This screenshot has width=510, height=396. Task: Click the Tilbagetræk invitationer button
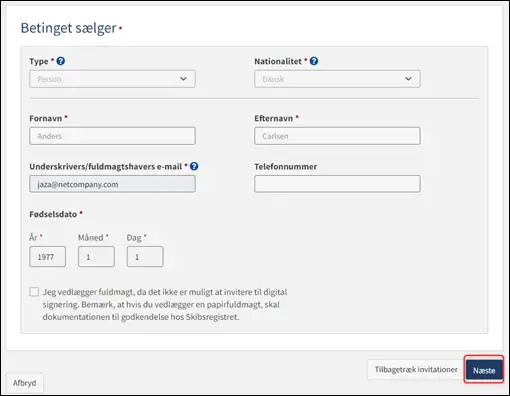click(x=416, y=369)
